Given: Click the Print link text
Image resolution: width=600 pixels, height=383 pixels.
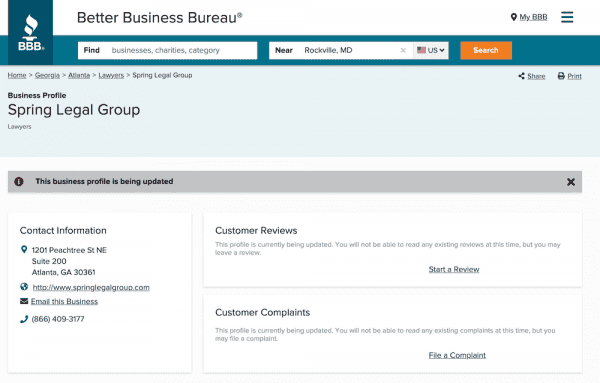Looking at the screenshot, I should tap(574, 76).
